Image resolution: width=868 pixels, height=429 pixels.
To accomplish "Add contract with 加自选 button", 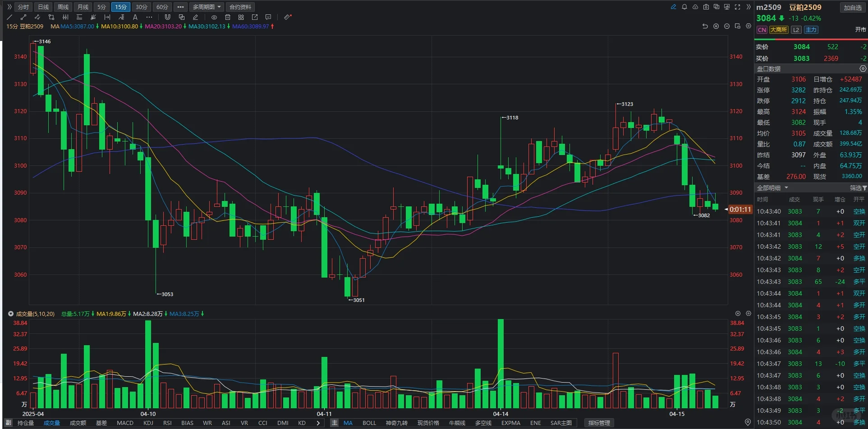I will [853, 8].
